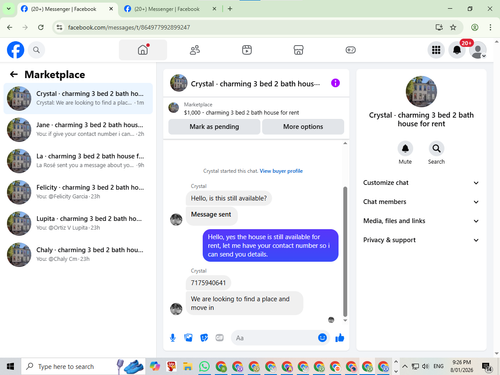Screen dimensions: 500x375
Task: Open La's conversation in the list
Action: coord(78,161)
